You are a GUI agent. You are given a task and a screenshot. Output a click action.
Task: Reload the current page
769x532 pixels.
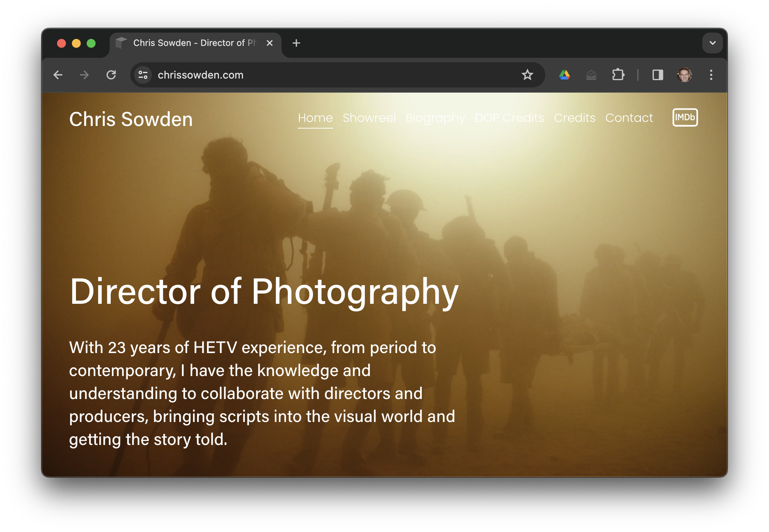pos(111,75)
